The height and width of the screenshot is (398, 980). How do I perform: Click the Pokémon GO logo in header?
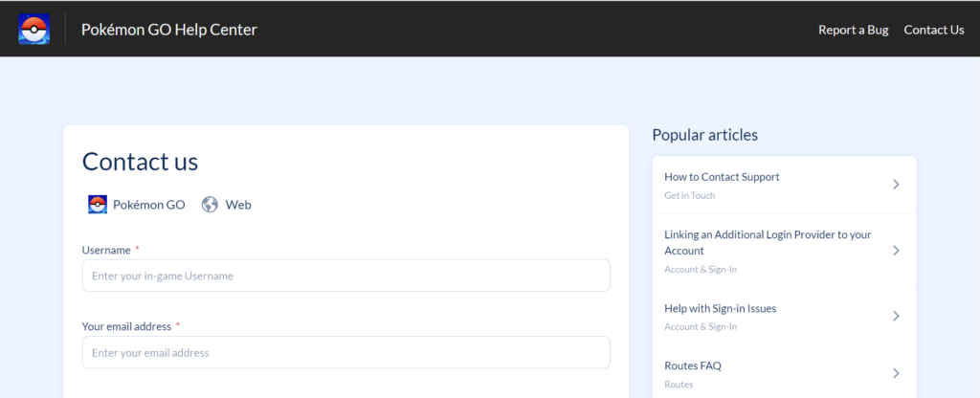pos(33,30)
